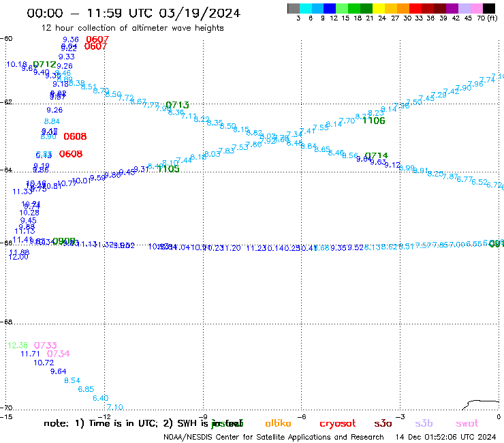Click the chart title with date 03/19/2024
The height and width of the screenshot is (443, 504).
(133, 13)
